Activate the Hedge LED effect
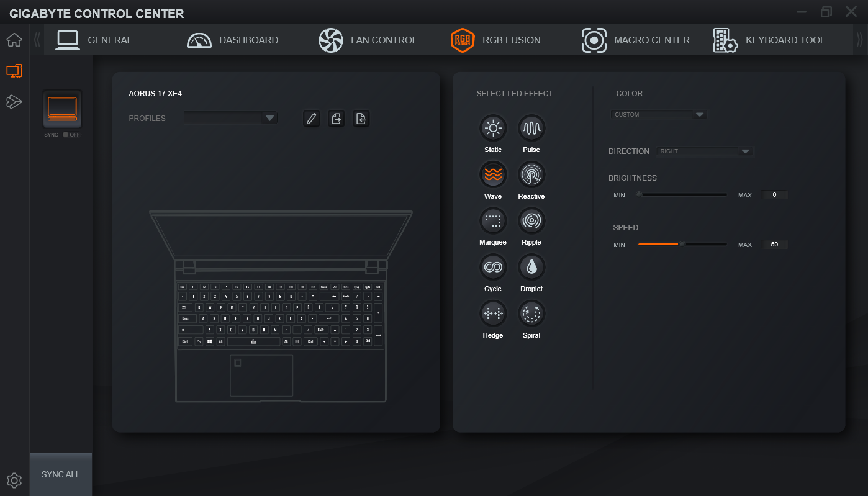The width and height of the screenshot is (868, 496). [493, 314]
